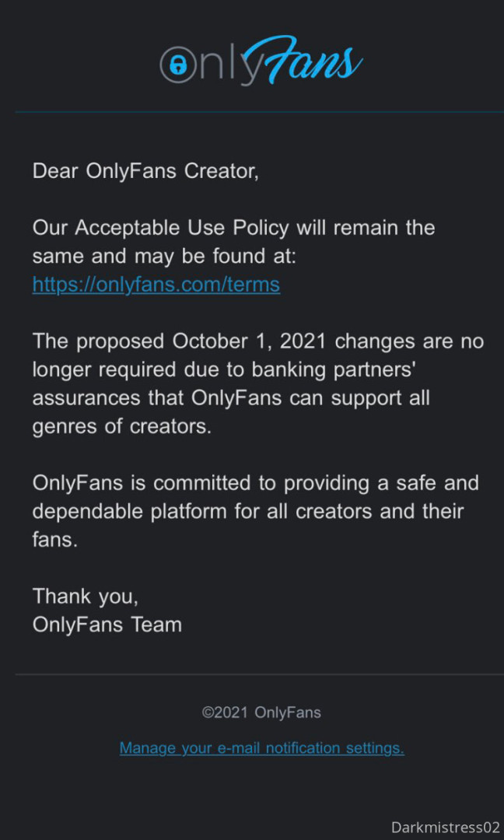Click the divider line under the logo
The height and width of the screenshot is (840, 504).
point(260,112)
